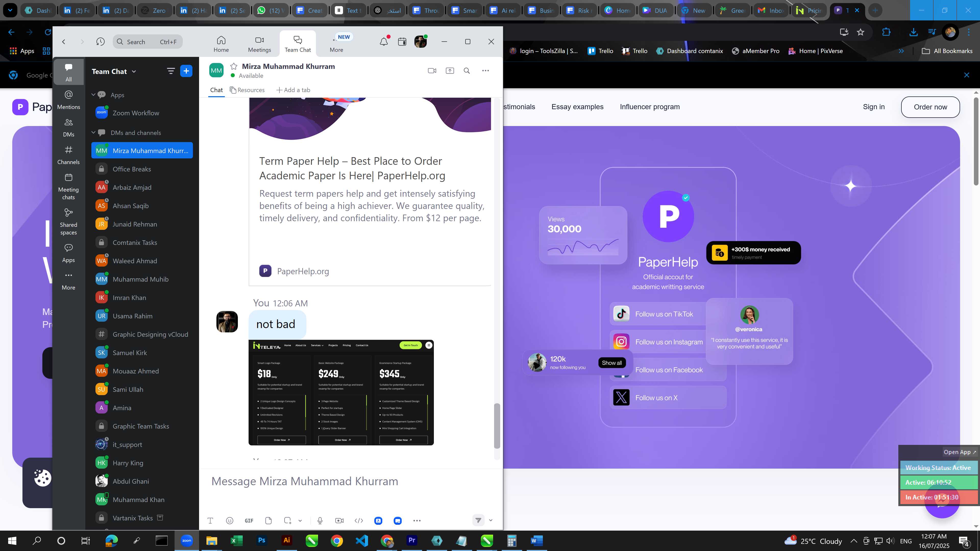
Task: Open the chat header more options ellipsis
Action: coord(485,71)
